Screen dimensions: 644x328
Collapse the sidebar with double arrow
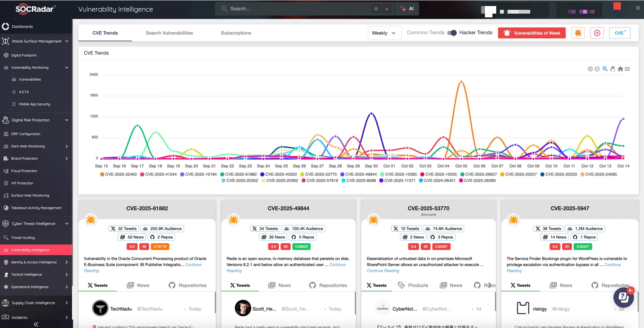[x=36, y=324]
